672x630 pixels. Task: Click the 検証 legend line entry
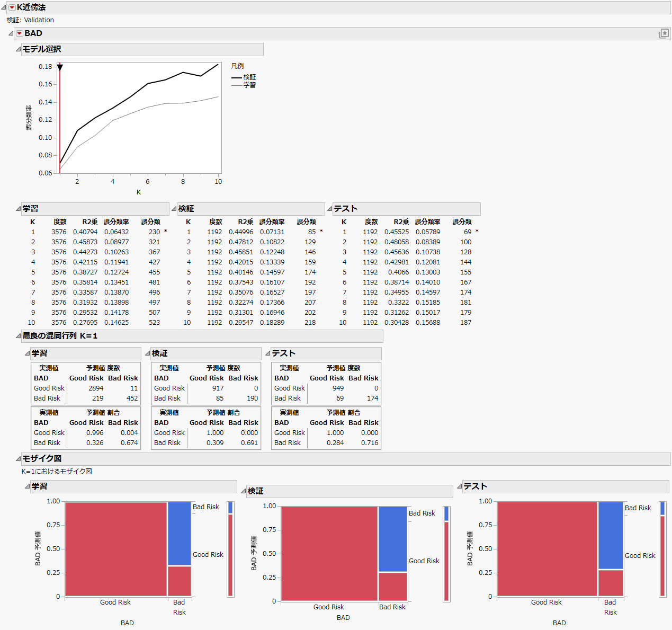pyautogui.click(x=244, y=77)
